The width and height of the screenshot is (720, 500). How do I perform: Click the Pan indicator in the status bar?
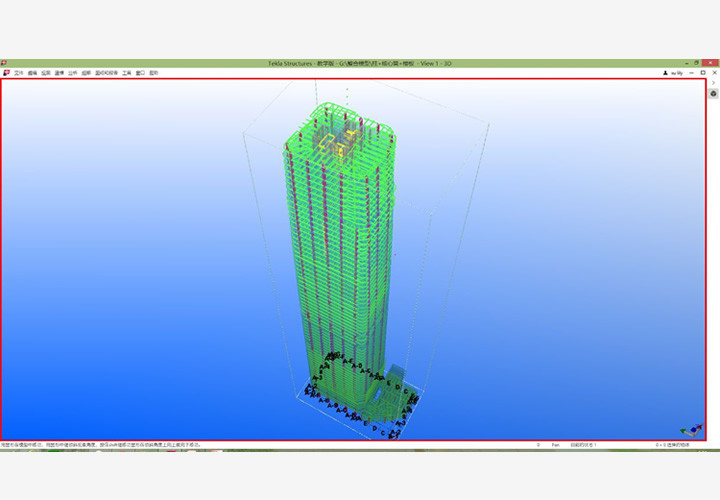(x=554, y=444)
